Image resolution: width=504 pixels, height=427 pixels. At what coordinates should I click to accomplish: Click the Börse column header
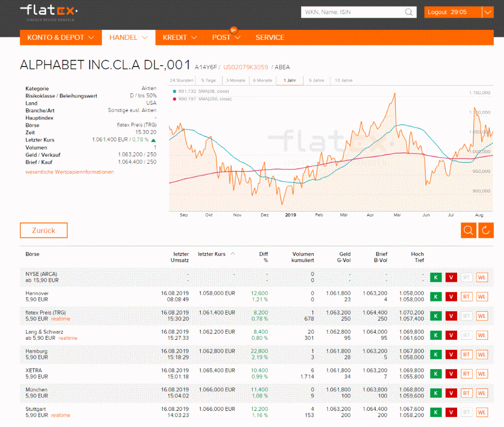(x=32, y=254)
